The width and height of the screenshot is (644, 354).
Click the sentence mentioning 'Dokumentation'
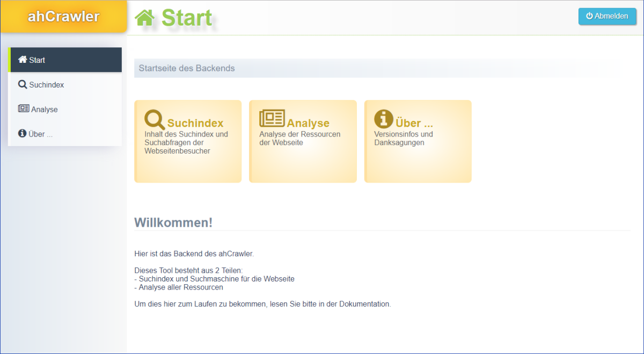coord(262,304)
